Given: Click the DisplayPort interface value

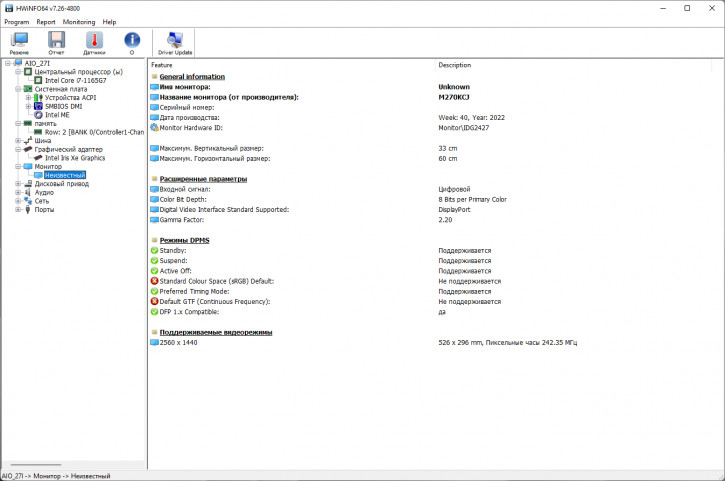Looking at the screenshot, I should tap(454, 210).
